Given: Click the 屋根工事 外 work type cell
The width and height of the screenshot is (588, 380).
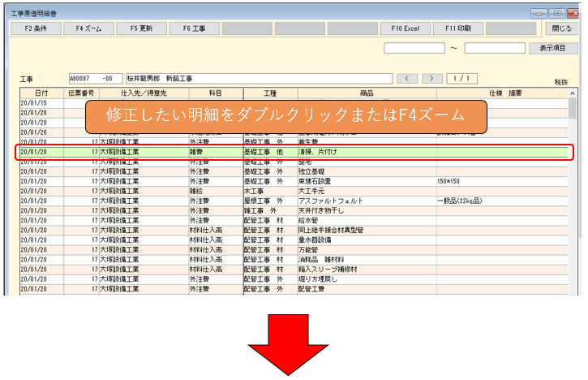Looking at the screenshot, I should click(270, 201).
